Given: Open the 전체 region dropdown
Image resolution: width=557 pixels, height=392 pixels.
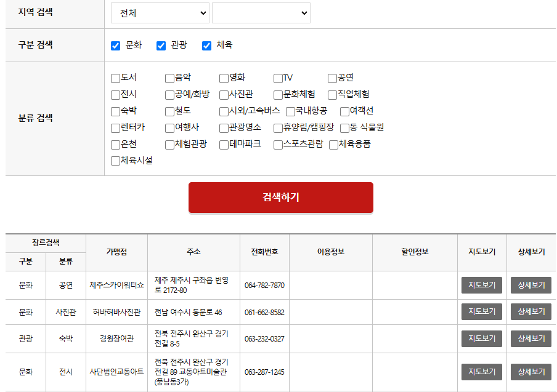Looking at the screenshot, I should pyautogui.click(x=160, y=12).
